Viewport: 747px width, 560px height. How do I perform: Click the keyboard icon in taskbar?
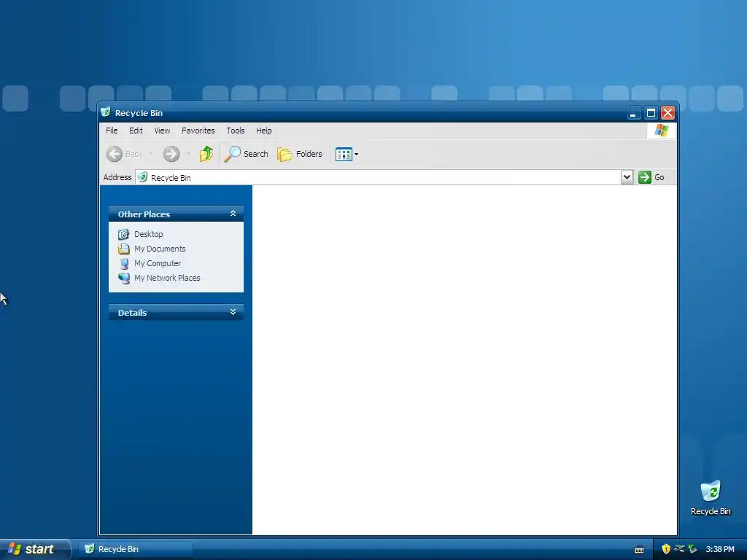point(639,550)
